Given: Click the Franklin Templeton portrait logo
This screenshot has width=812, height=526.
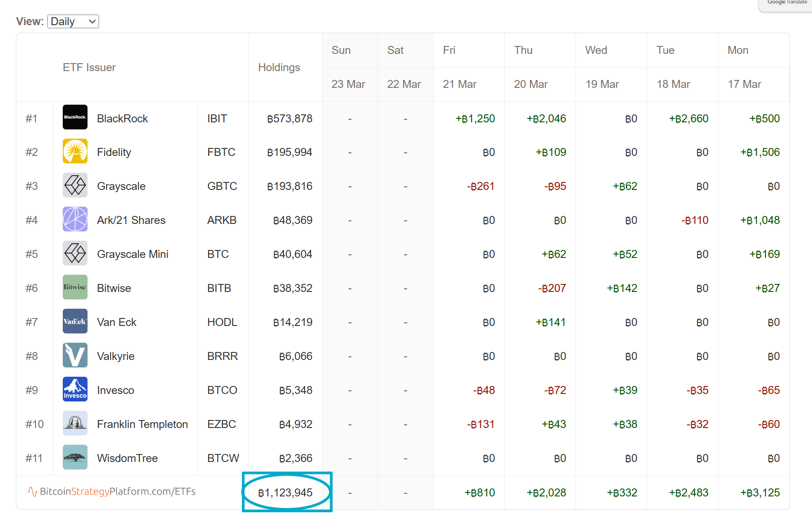Looking at the screenshot, I should tap(75, 424).
